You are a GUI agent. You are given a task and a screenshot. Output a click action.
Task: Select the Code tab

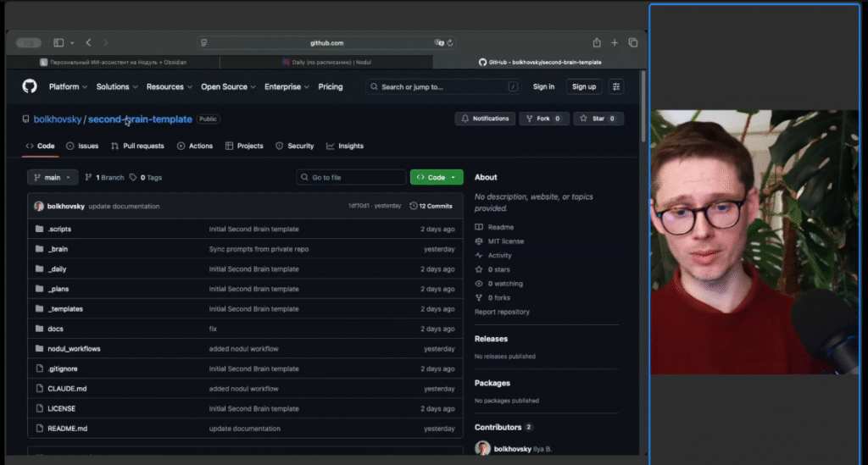click(x=41, y=146)
